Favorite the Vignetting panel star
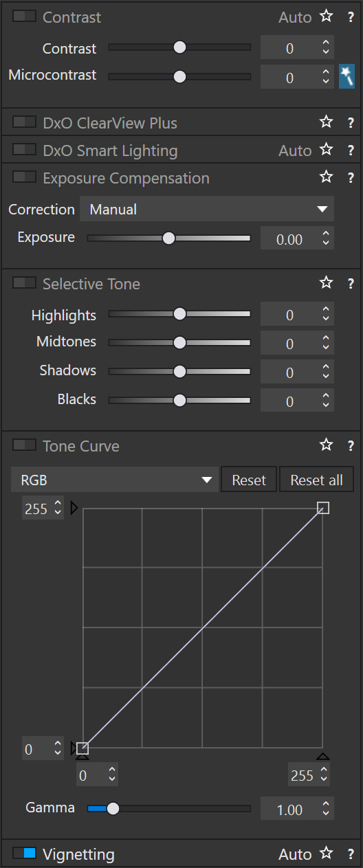Screen dimensions: 363x868 coord(327,854)
